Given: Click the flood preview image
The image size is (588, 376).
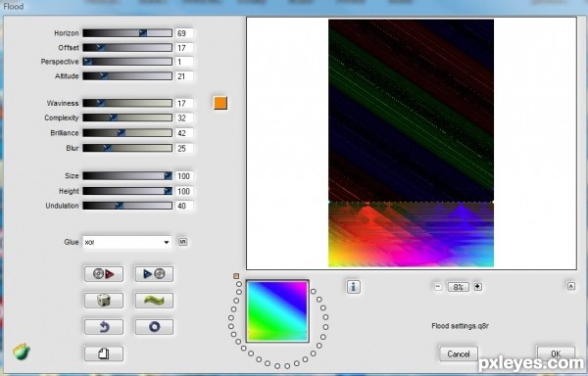Looking at the screenshot, I should pos(411,143).
